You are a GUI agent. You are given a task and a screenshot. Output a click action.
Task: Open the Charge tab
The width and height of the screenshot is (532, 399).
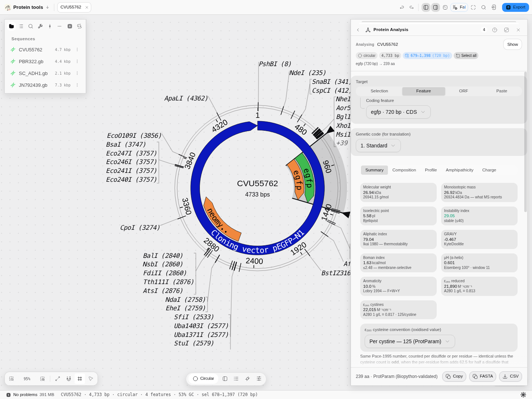489,170
